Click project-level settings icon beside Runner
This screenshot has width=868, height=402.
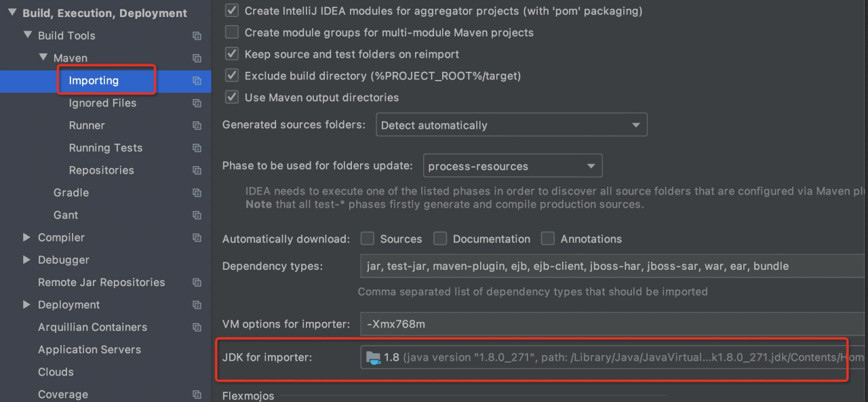[x=197, y=125]
